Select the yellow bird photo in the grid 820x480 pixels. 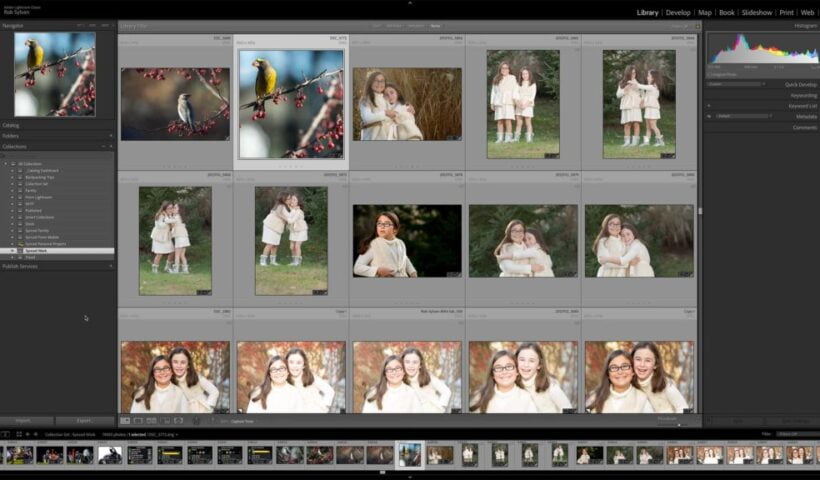click(x=291, y=103)
